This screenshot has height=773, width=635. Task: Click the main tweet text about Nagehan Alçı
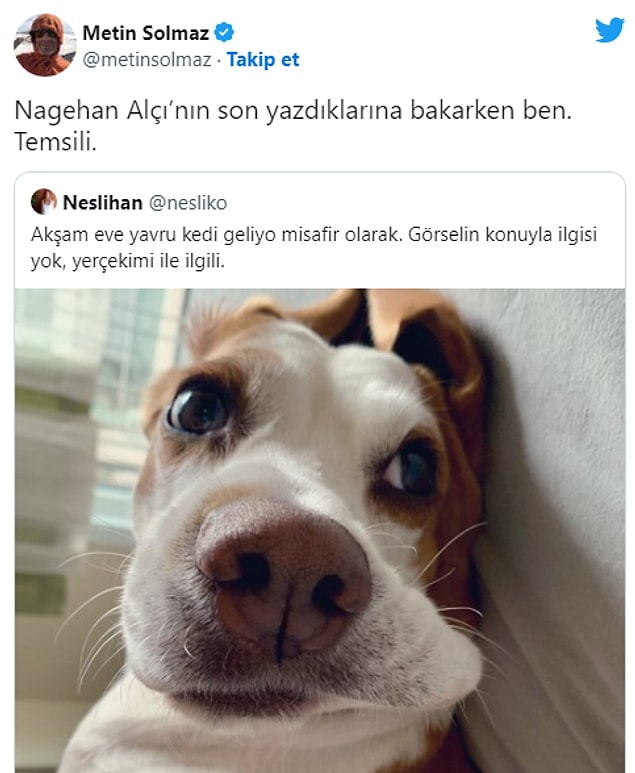click(293, 126)
